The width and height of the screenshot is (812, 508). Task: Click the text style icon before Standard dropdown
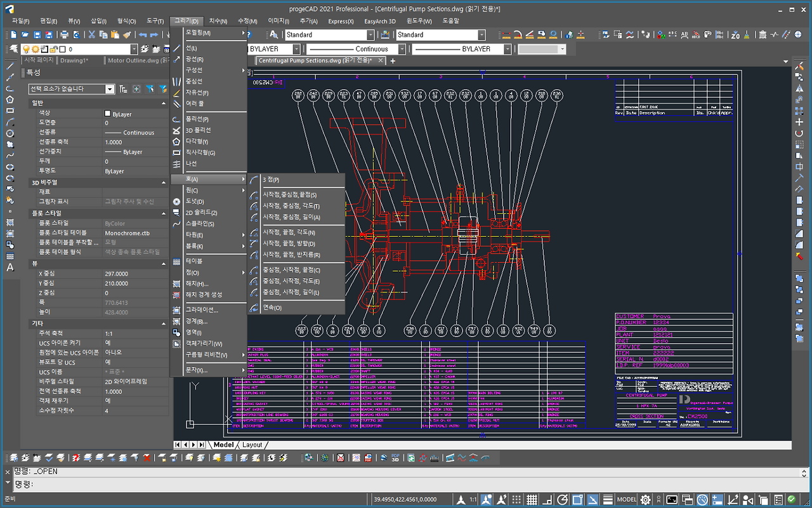[x=274, y=35]
